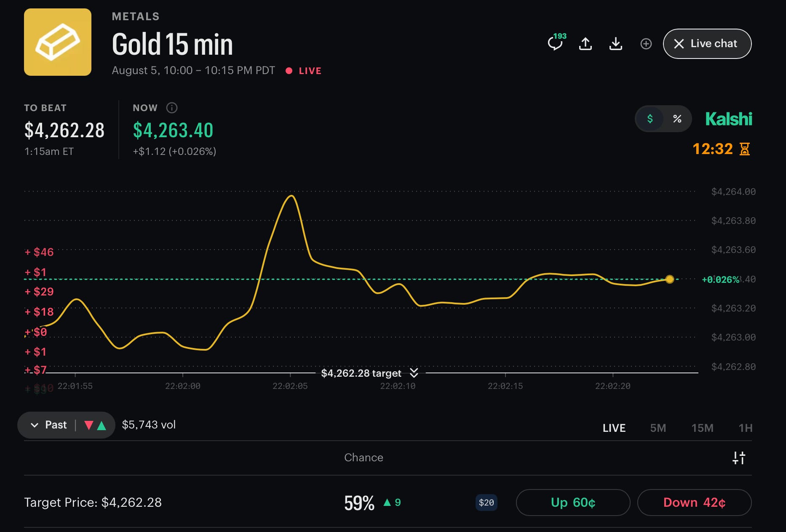Close the Live chat panel

click(x=707, y=44)
